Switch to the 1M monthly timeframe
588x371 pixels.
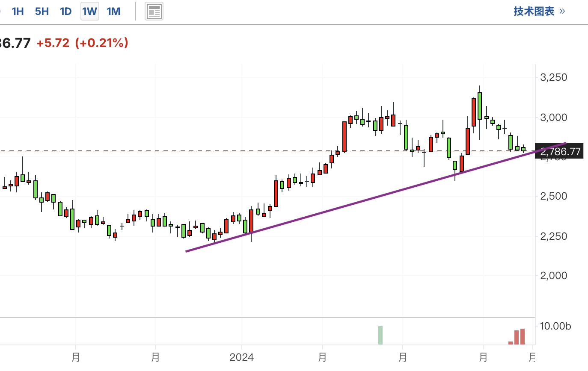[113, 11]
